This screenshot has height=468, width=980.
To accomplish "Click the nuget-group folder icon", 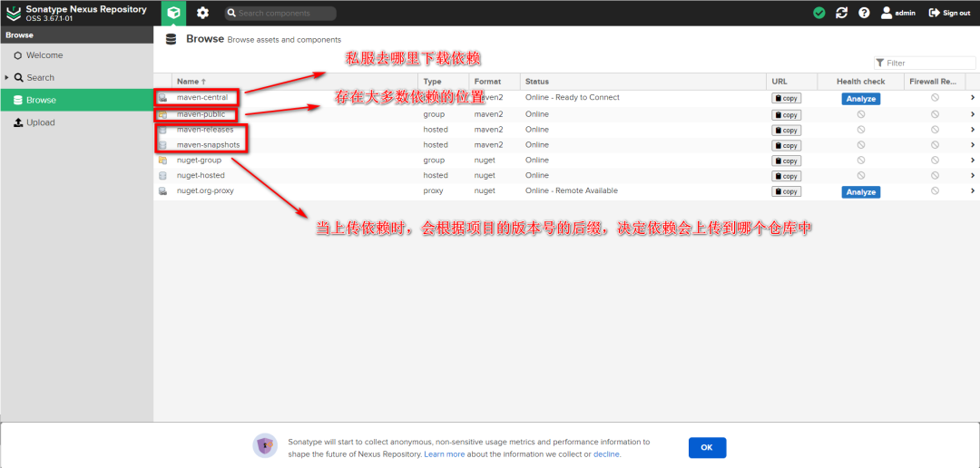I will click(162, 160).
